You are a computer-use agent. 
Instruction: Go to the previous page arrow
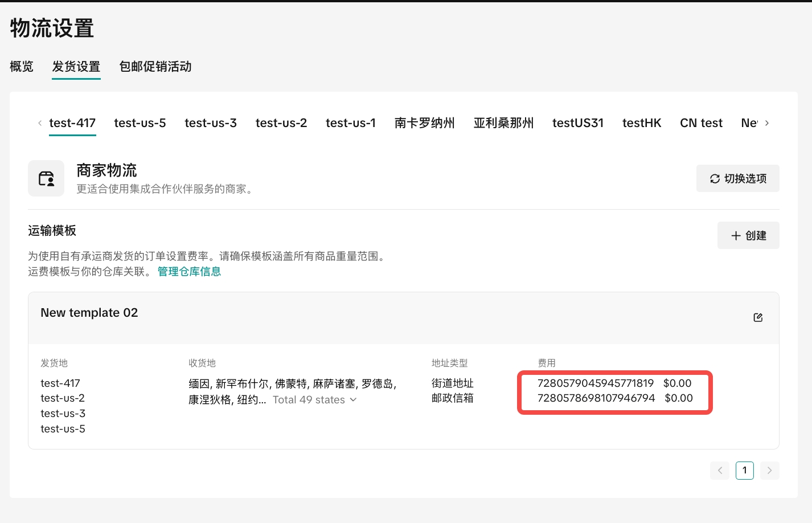(x=720, y=471)
